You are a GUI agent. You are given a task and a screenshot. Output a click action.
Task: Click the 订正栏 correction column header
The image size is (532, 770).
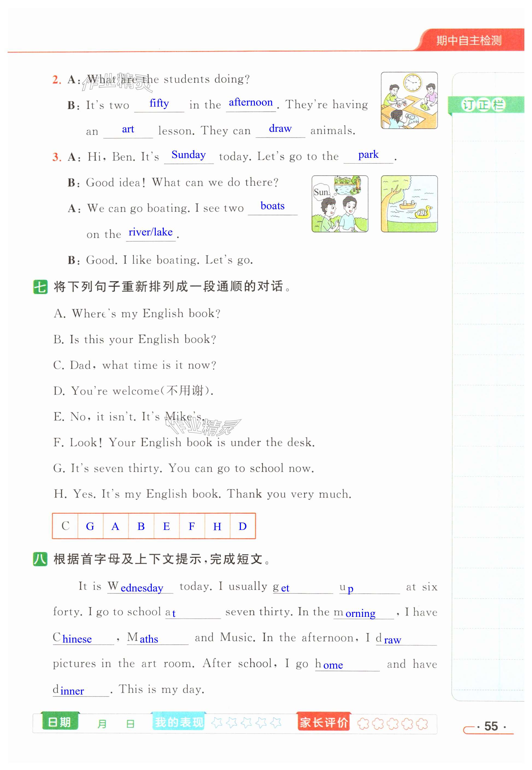click(x=484, y=105)
